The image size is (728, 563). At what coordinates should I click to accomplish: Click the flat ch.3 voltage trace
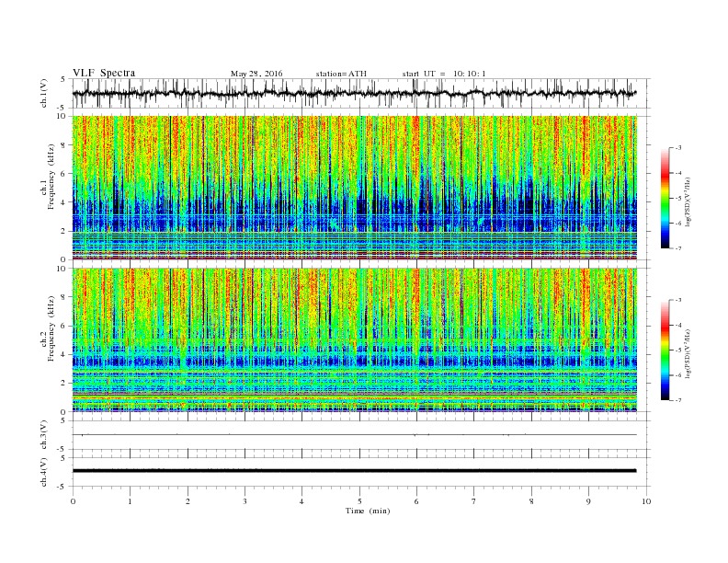tap(355, 435)
